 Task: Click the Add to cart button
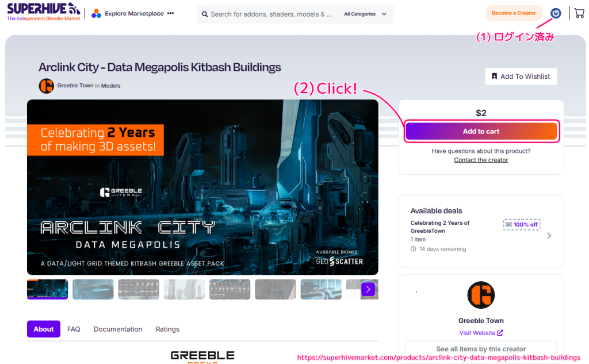pos(481,131)
